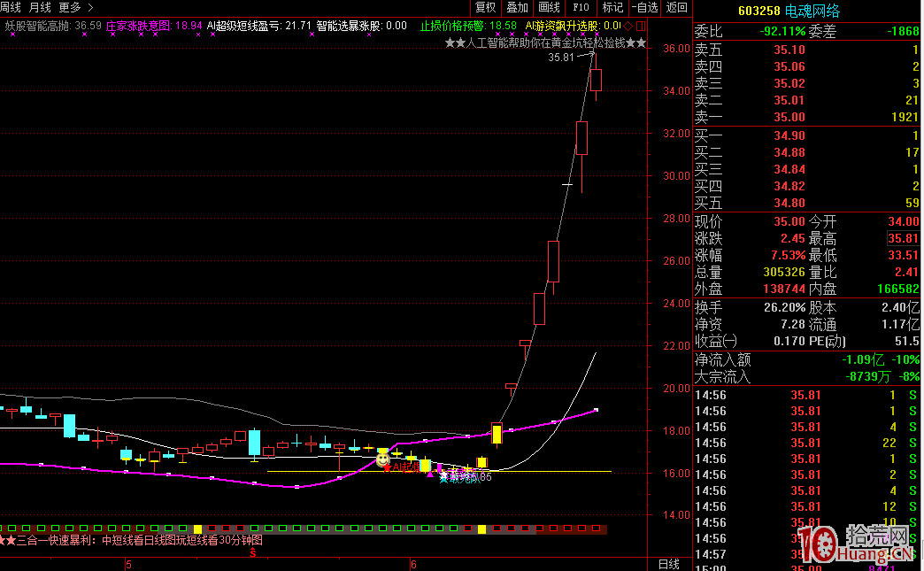Open the 画线 drawing tool
Image resolution: width=924 pixels, height=571 pixels.
(x=550, y=7)
